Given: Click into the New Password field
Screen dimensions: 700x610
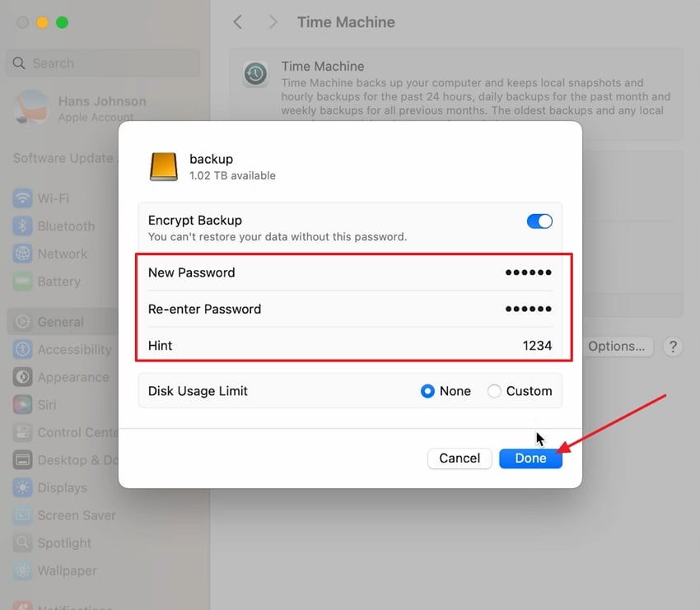Looking at the screenshot, I should (350, 272).
